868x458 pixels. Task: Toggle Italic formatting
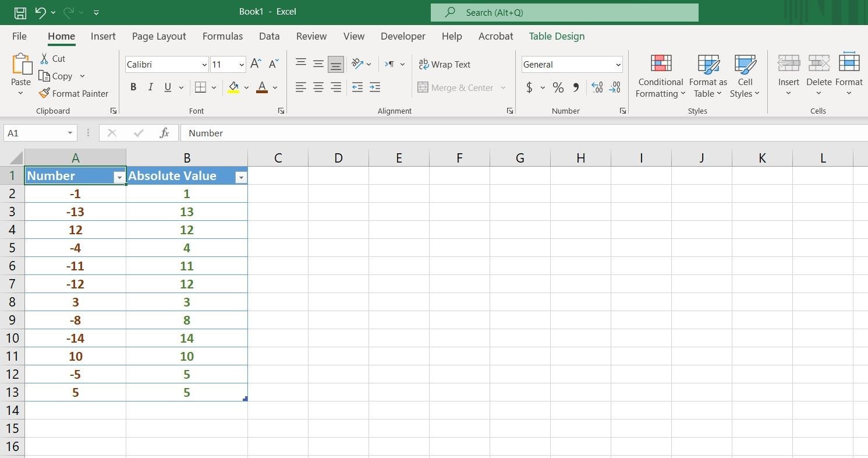click(x=151, y=87)
